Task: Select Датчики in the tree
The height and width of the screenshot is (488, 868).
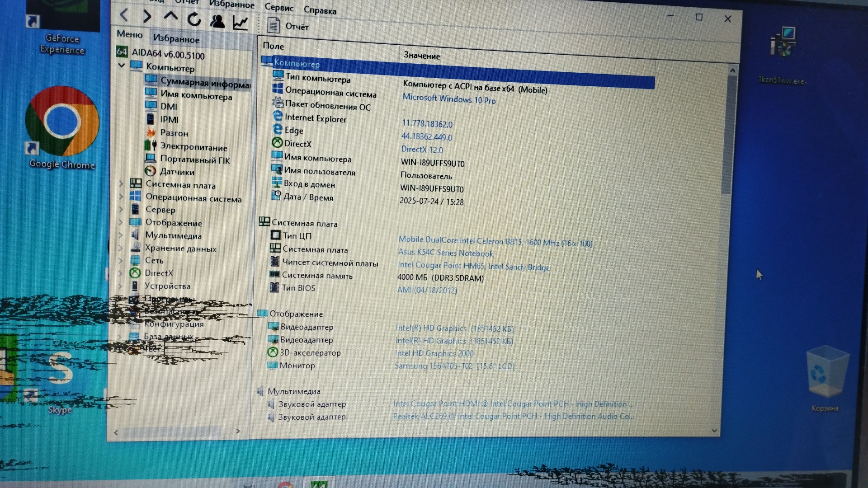Action: pyautogui.click(x=177, y=172)
